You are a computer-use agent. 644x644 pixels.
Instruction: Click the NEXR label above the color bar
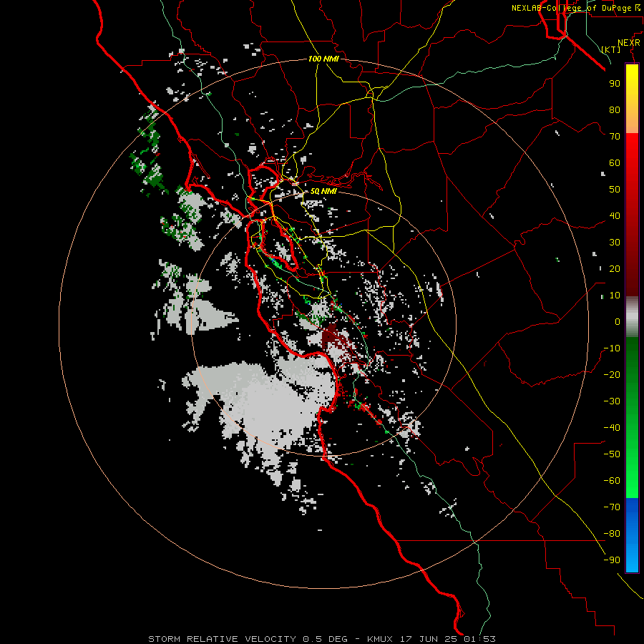[x=629, y=43]
